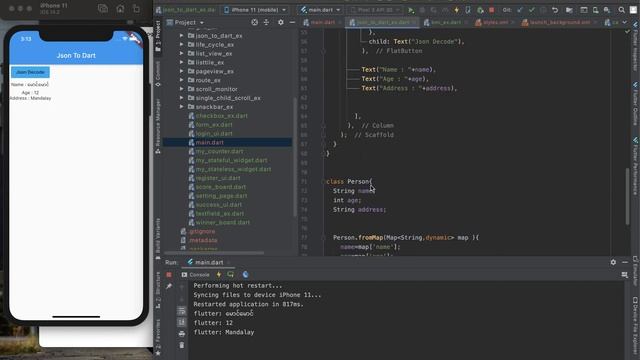
Task: Expand life_cycle_ex folder
Action: [x=182, y=45]
